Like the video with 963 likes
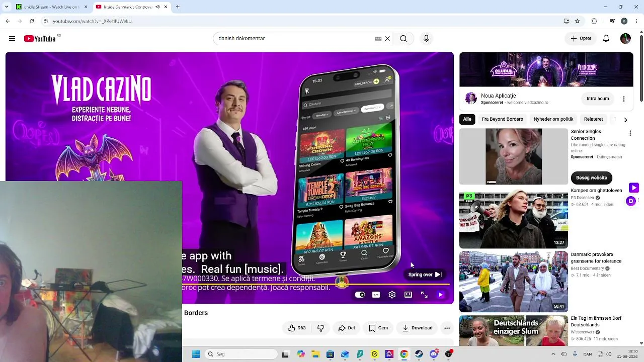 click(297, 328)
